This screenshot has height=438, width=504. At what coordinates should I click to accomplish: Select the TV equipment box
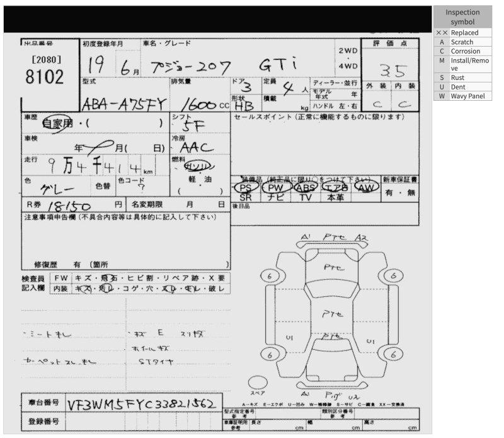[x=306, y=197]
